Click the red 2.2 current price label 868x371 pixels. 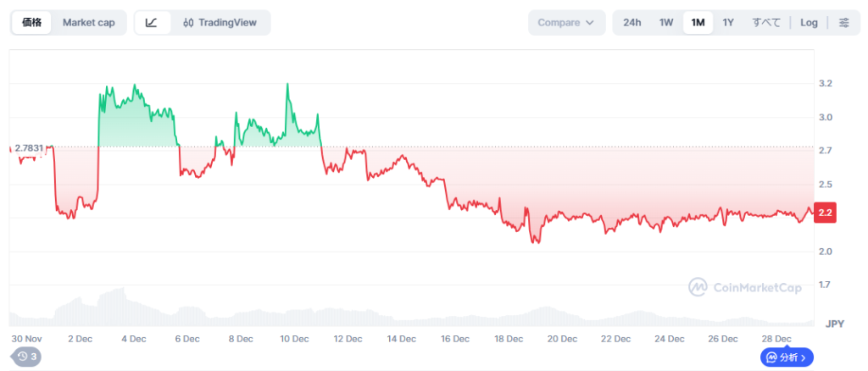coord(825,213)
